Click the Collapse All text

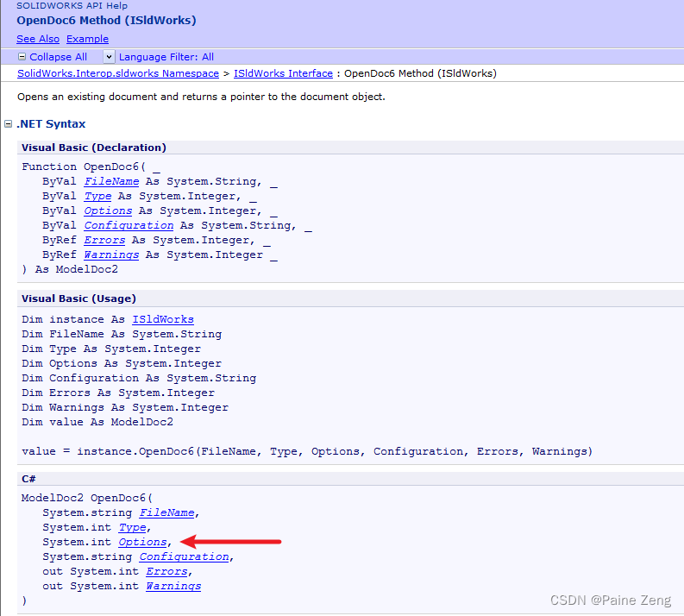(x=58, y=57)
